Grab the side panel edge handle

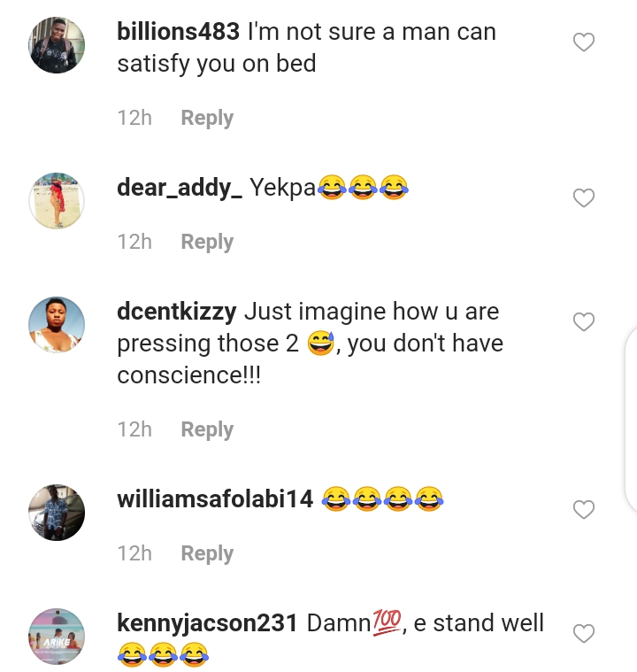(630, 420)
